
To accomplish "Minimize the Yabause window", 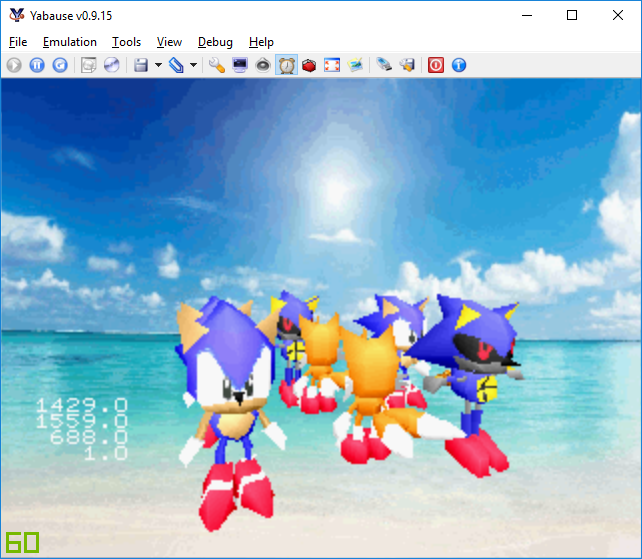I will point(527,16).
